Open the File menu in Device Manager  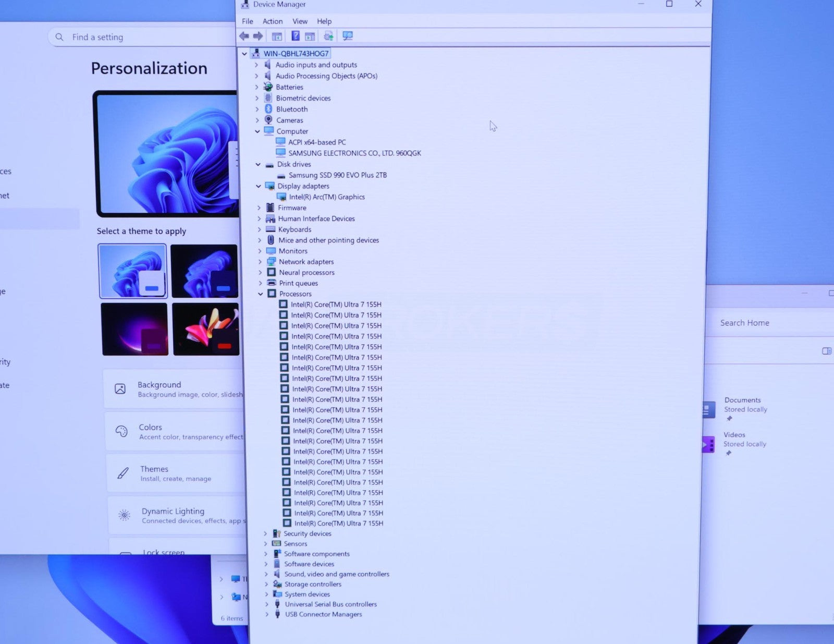click(247, 21)
